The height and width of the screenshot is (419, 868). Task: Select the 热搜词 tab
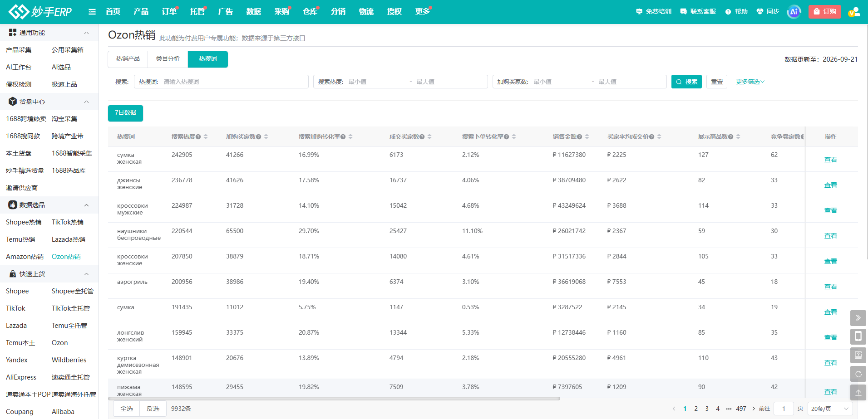[208, 59]
